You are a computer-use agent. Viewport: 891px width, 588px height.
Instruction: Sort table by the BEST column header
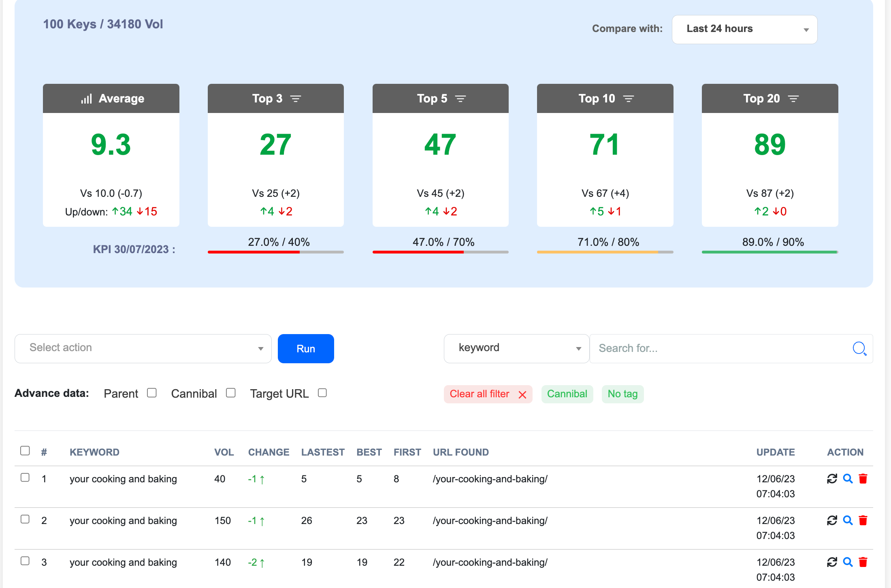pos(369,452)
